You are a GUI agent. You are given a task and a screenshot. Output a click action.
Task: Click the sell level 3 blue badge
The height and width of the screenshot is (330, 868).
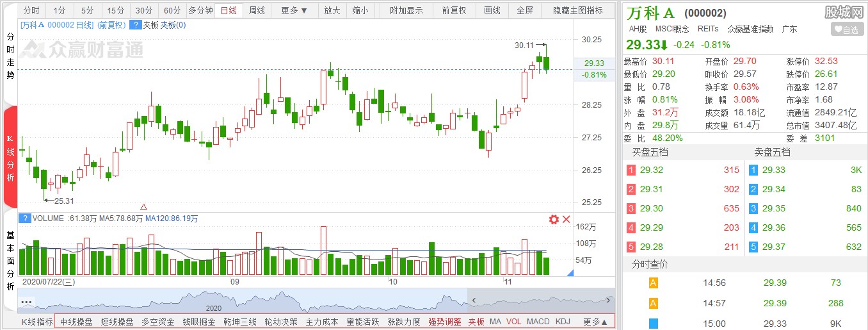pos(753,208)
